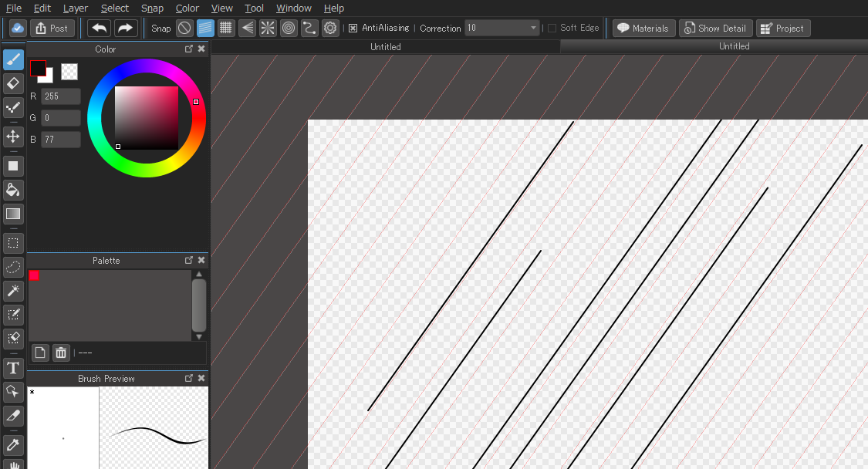The image size is (868, 469).
Task: Select the Brush tool
Action: (x=12, y=59)
